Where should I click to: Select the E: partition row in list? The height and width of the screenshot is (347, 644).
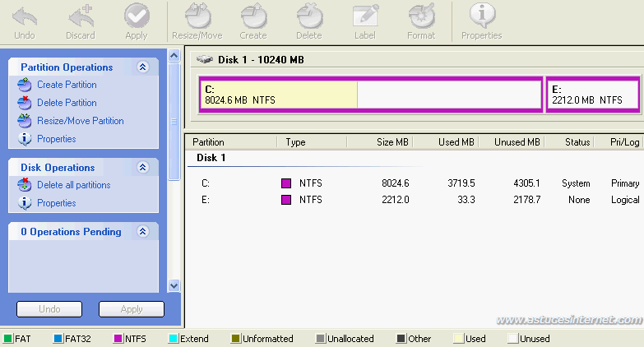coord(415,200)
